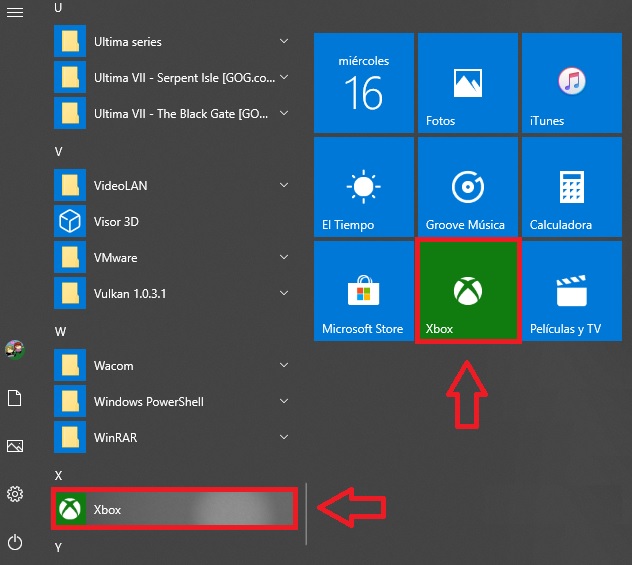Click the WinRAR folder icon
This screenshot has width=632, height=565.
point(70,437)
